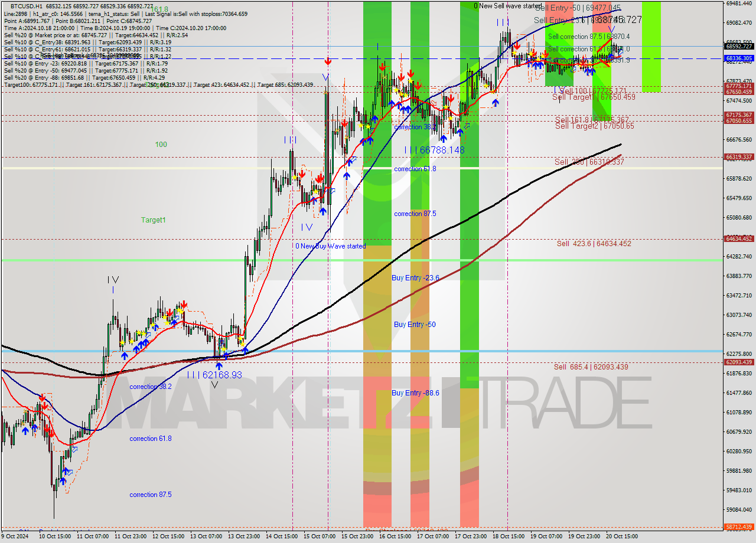Click the 58712.439 axis price tag

739,527
